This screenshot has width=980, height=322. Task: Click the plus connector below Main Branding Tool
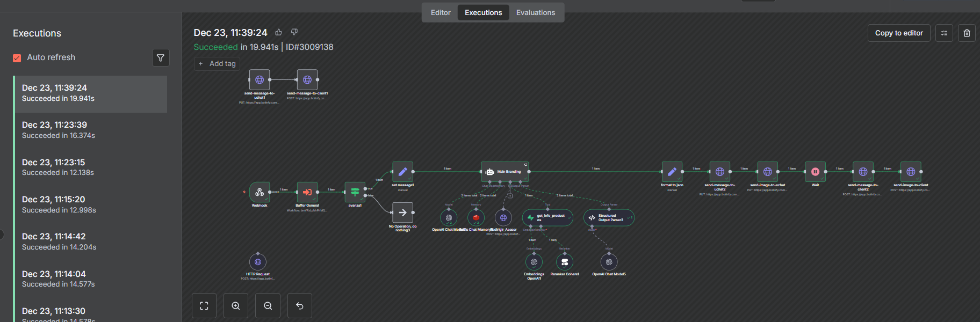(x=510, y=196)
